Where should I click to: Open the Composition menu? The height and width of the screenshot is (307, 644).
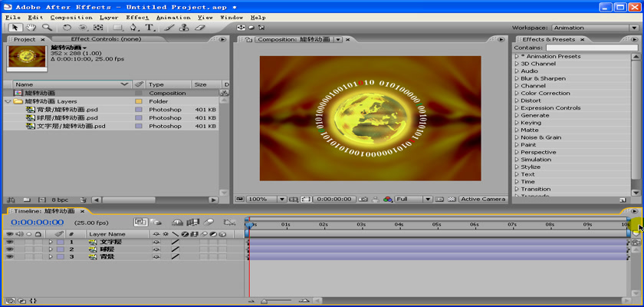(71, 18)
